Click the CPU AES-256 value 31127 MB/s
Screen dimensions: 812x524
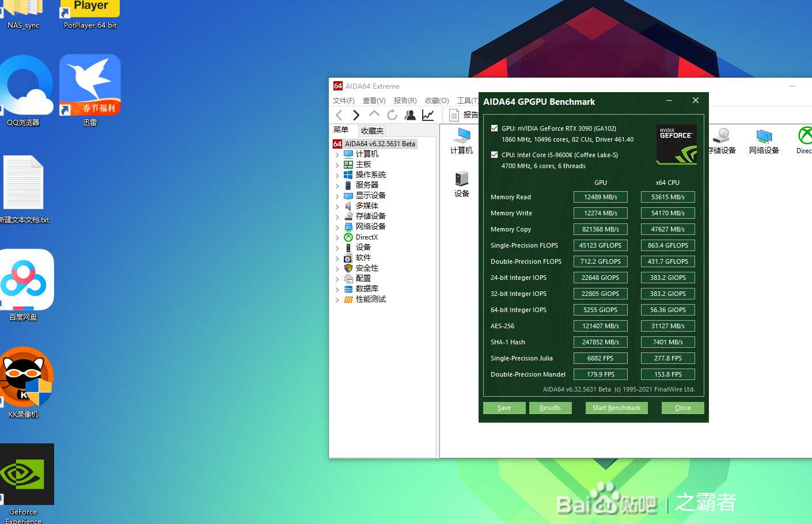668,326
